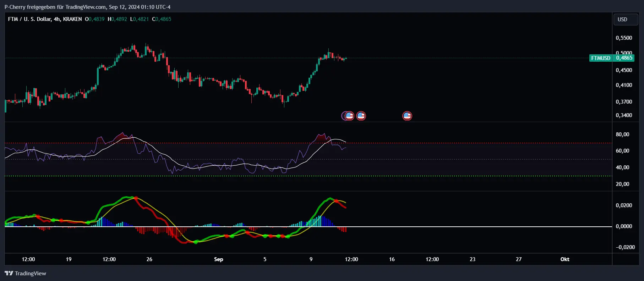This screenshot has height=281, width=644.
Task: Click the 23 date label on time axis
Action: coord(473,259)
